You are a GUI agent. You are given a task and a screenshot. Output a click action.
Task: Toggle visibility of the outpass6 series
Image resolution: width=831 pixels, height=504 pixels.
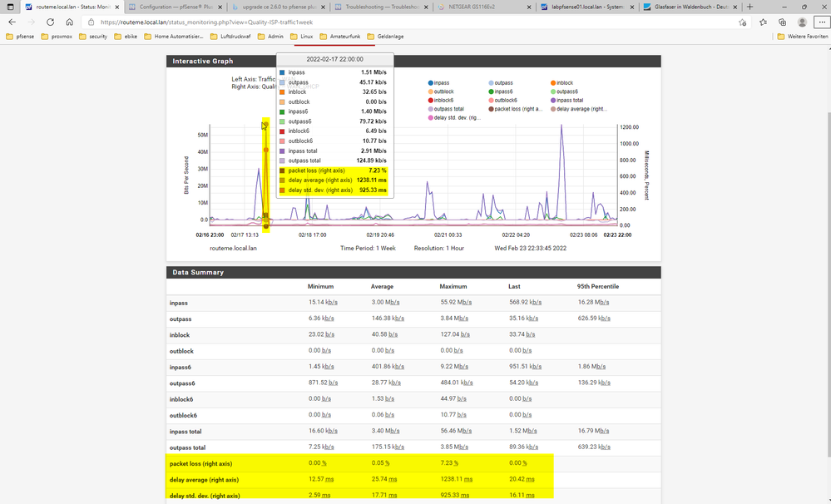tap(566, 91)
